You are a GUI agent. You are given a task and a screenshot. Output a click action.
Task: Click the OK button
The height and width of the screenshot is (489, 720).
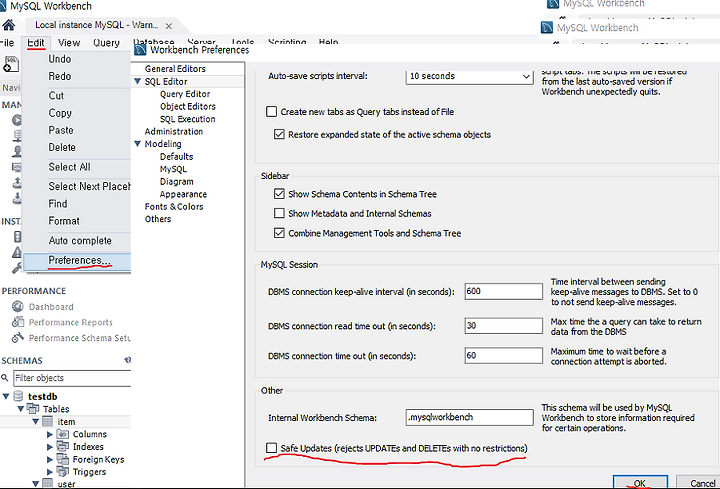click(640, 482)
